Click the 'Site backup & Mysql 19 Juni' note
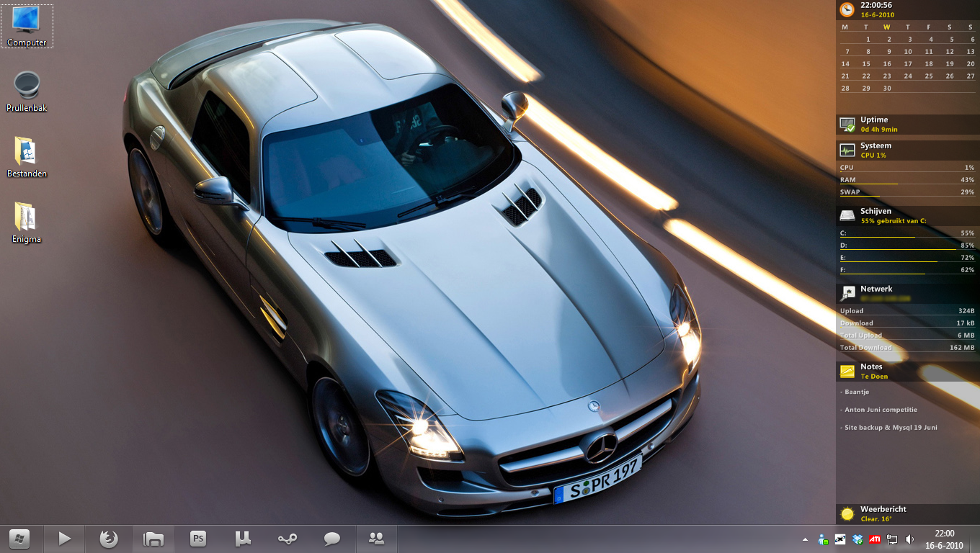Screen dimensions: 980x553 point(888,428)
